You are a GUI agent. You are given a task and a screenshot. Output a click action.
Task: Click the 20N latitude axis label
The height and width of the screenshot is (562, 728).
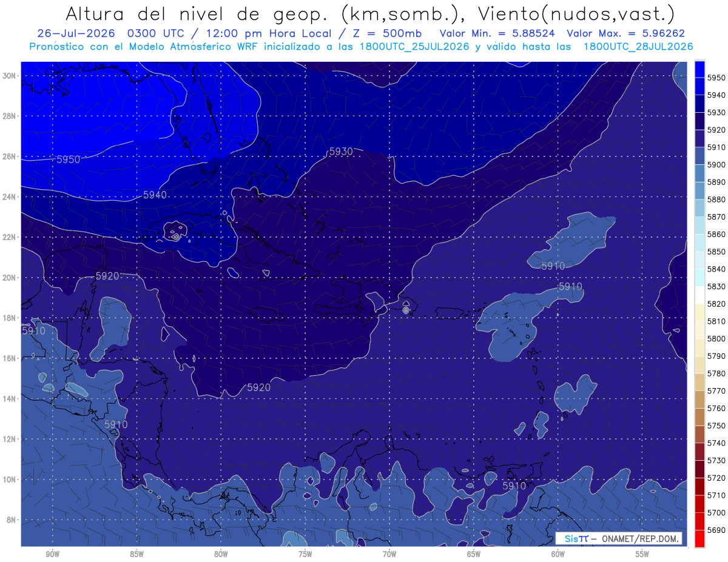[10, 278]
